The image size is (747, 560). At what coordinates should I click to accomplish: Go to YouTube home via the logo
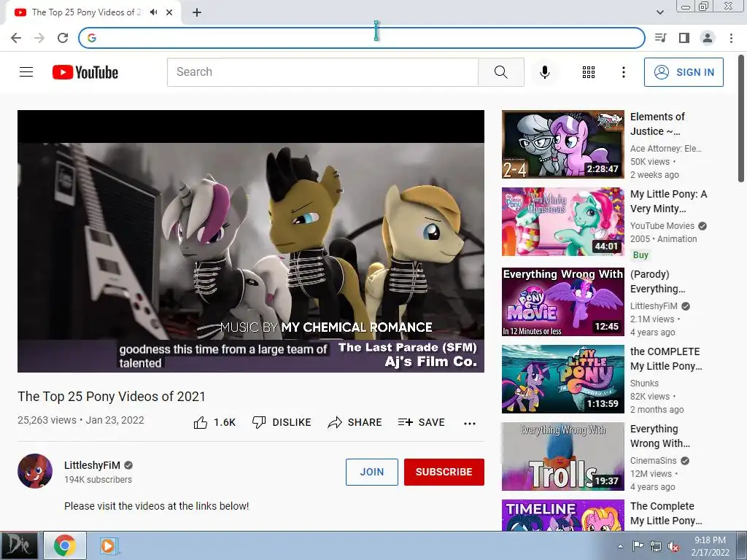[x=85, y=72]
